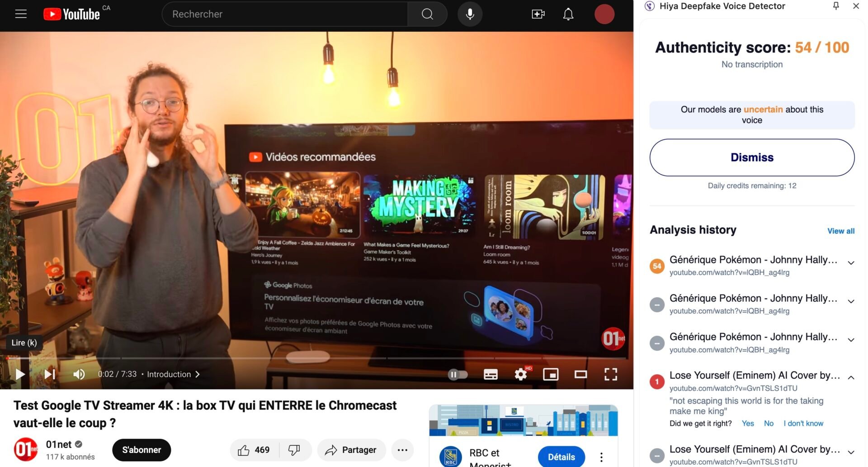This screenshot has width=868, height=467.
Task: Pin the Hiya extension panel
Action: point(836,6)
